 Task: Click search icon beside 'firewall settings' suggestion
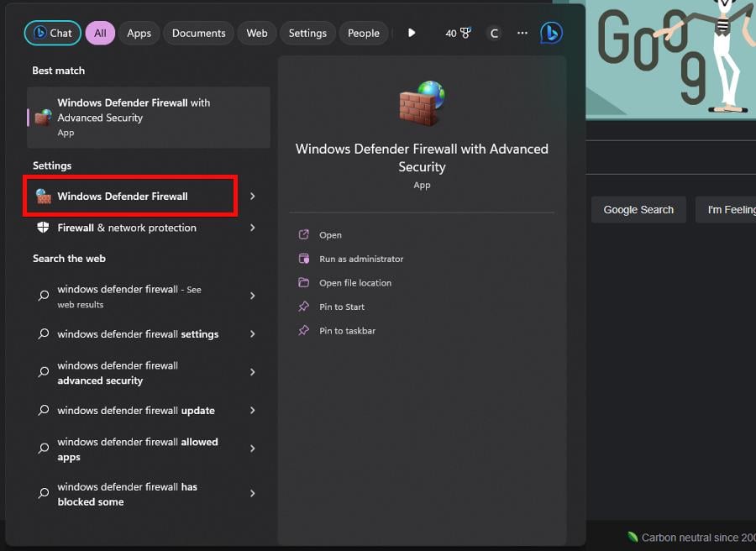[x=44, y=333]
